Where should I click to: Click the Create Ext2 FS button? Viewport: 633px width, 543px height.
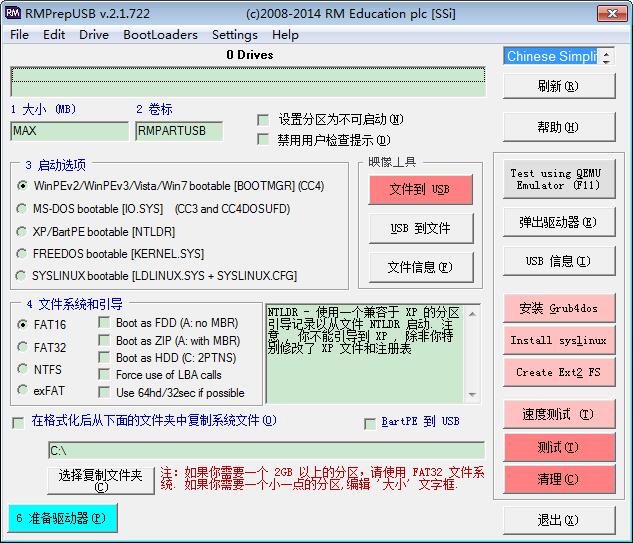pos(559,372)
